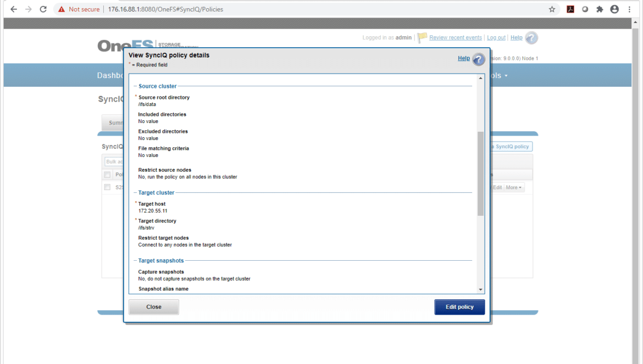Click dialog scrollbar up arrow
643x364 pixels.
tap(481, 78)
